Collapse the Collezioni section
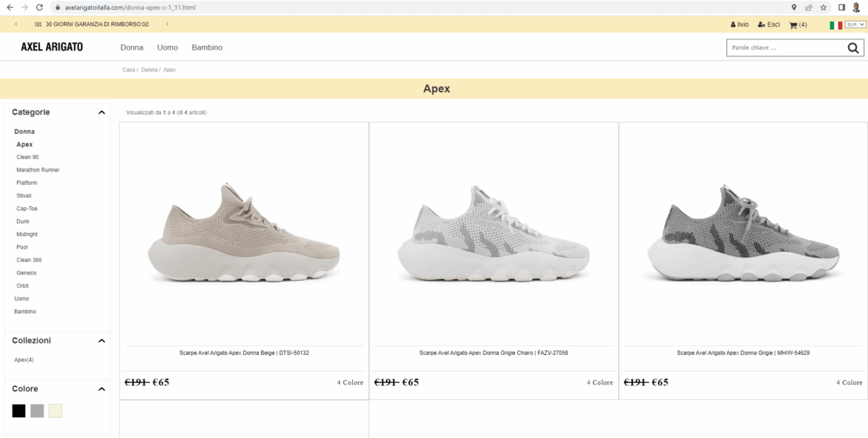This screenshot has height=438, width=868. coord(102,341)
